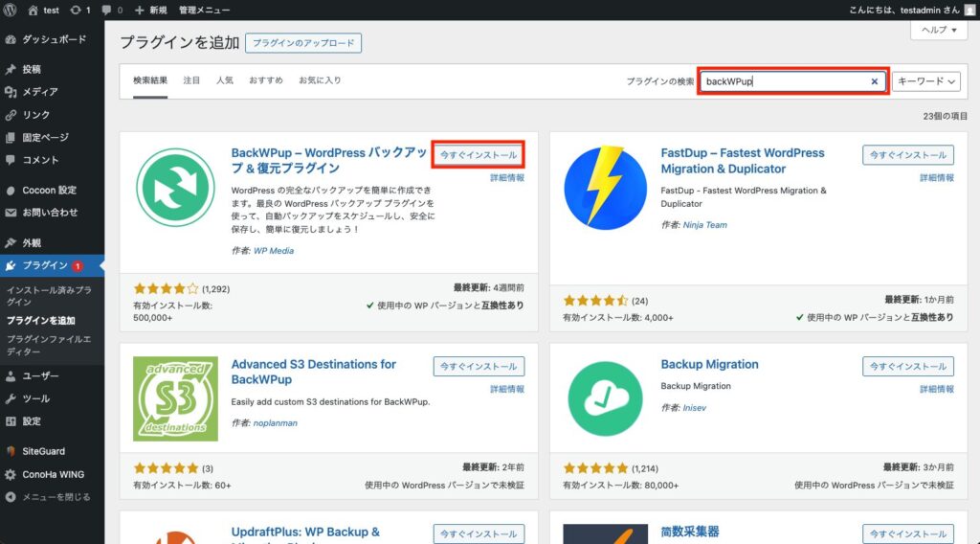Open the testadmin user greeting menu
980x544 pixels.
(x=911, y=10)
